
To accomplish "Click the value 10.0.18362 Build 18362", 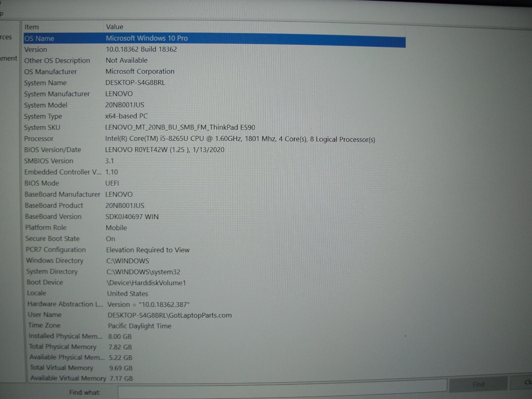I will pos(141,49).
